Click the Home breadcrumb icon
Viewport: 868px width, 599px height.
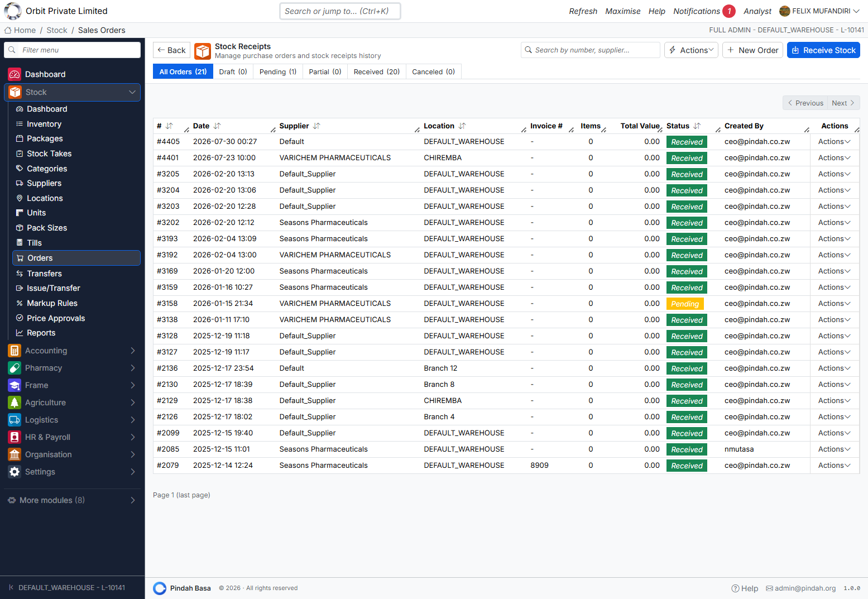click(8, 30)
